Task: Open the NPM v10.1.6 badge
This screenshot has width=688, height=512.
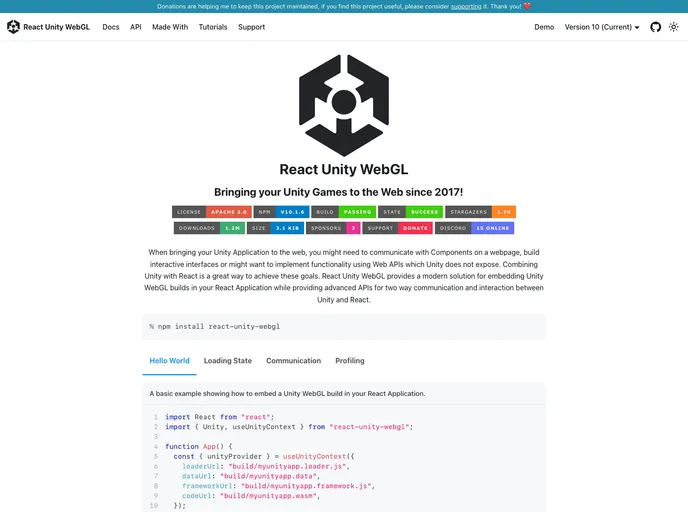Action: [x=281, y=212]
